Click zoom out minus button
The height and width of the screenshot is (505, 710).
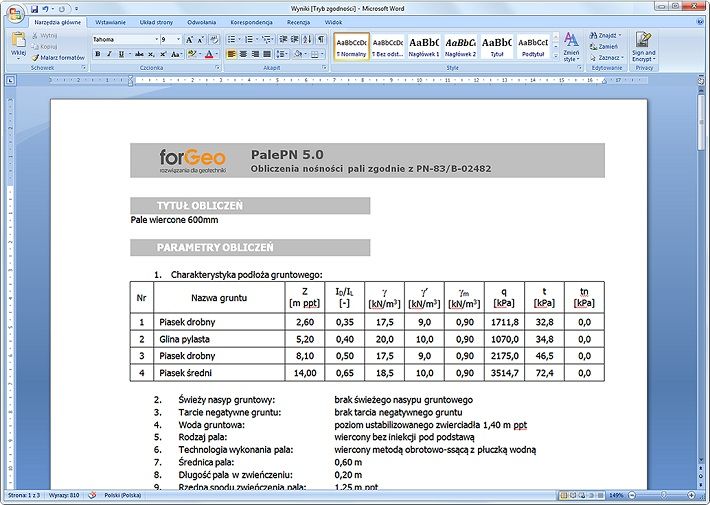pyautogui.click(x=633, y=495)
